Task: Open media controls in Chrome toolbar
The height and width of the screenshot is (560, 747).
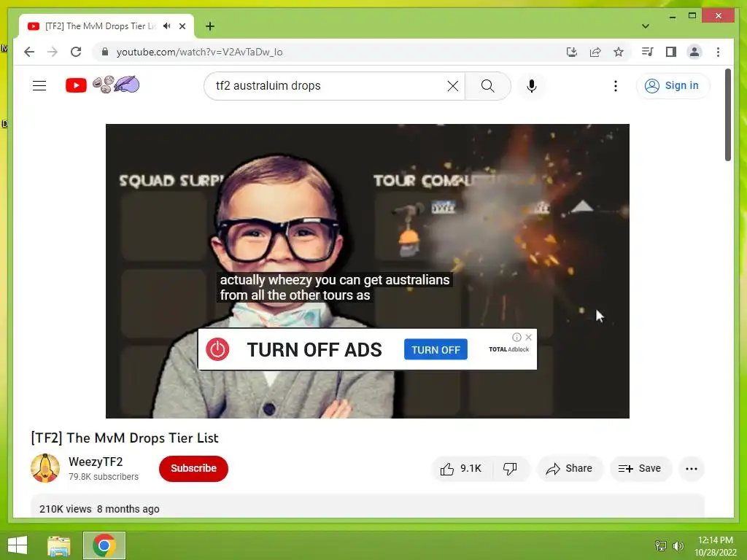Action: 648,52
